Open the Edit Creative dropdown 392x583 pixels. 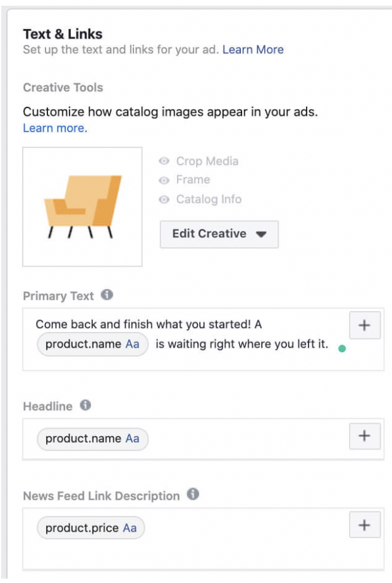point(219,234)
